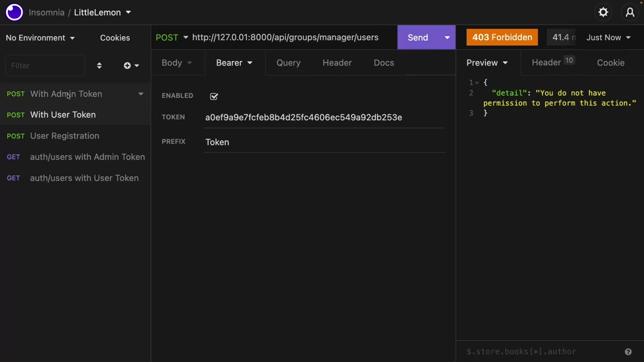
Task: Toggle the Enabled checkbox for bearer auth
Action: (214, 96)
